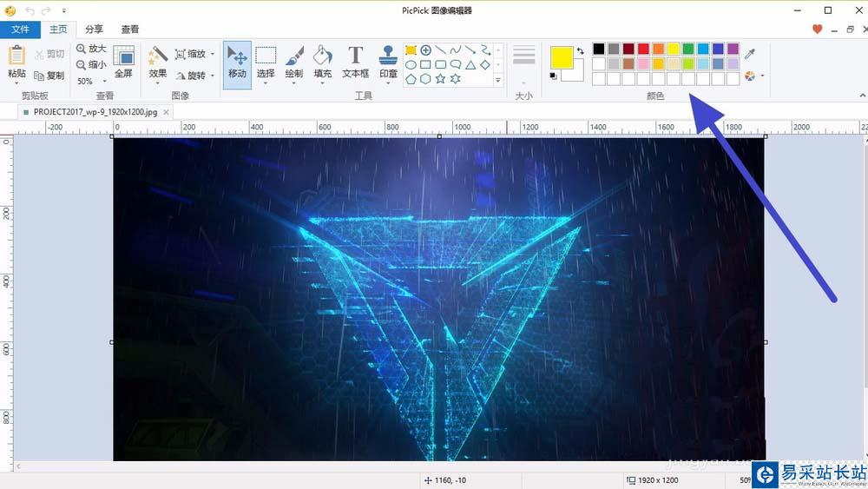868x489 pixels.
Task: Switch to the 查看 (View) tab
Action: 130,30
